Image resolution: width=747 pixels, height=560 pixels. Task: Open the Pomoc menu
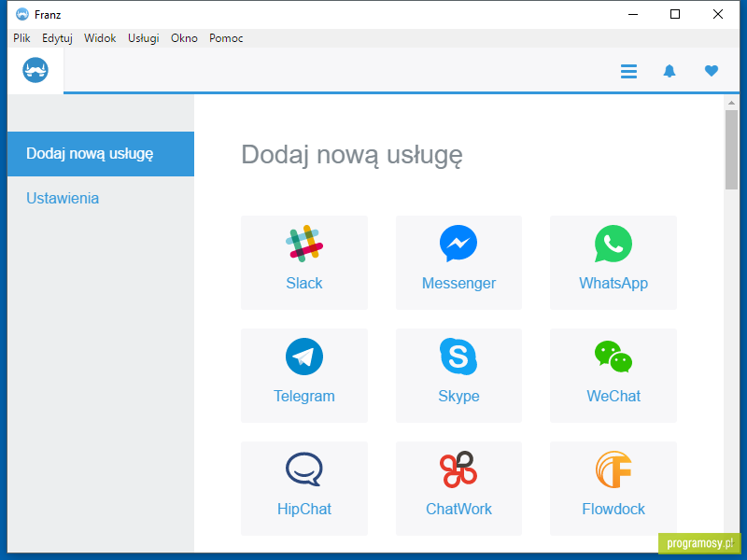point(226,38)
